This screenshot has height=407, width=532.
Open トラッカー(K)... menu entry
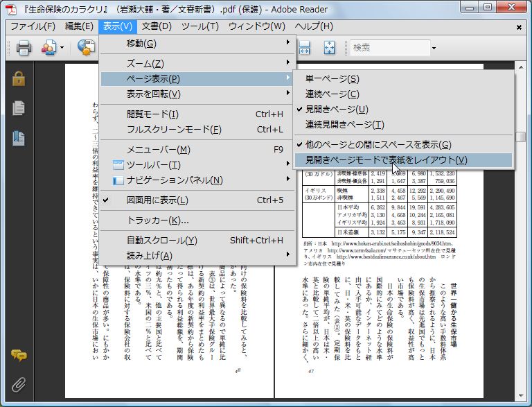[x=197, y=220]
